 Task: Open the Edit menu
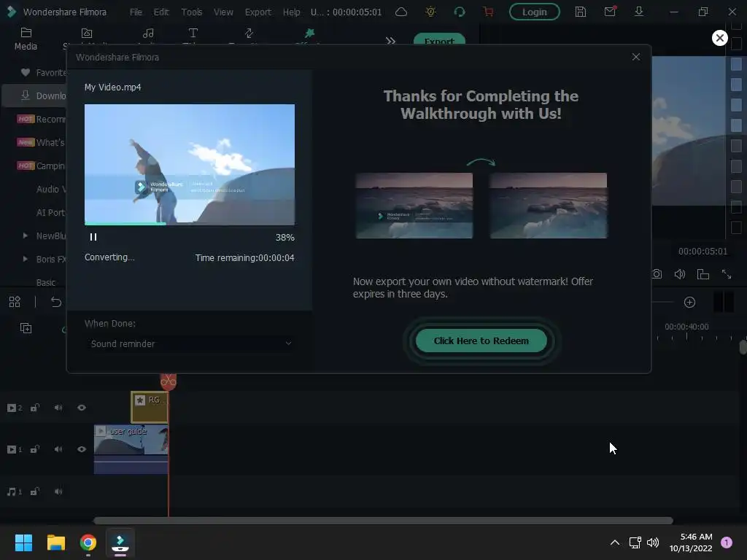[x=161, y=12]
